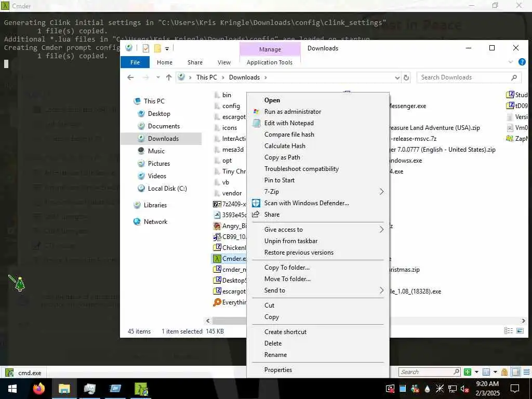Image resolution: width=532 pixels, height=399 pixels.
Task: Select Network in the navigation pane
Action: (155, 222)
